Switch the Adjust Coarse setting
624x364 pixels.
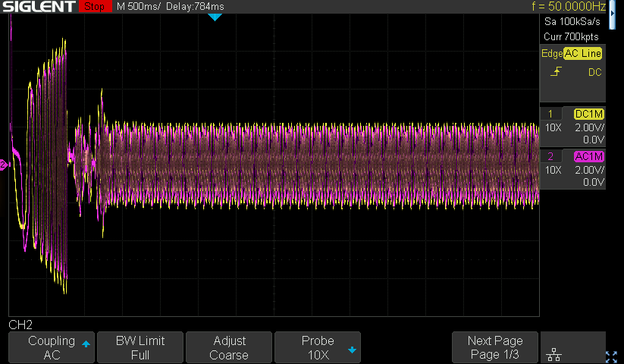pyautogui.click(x=229, y=347)
